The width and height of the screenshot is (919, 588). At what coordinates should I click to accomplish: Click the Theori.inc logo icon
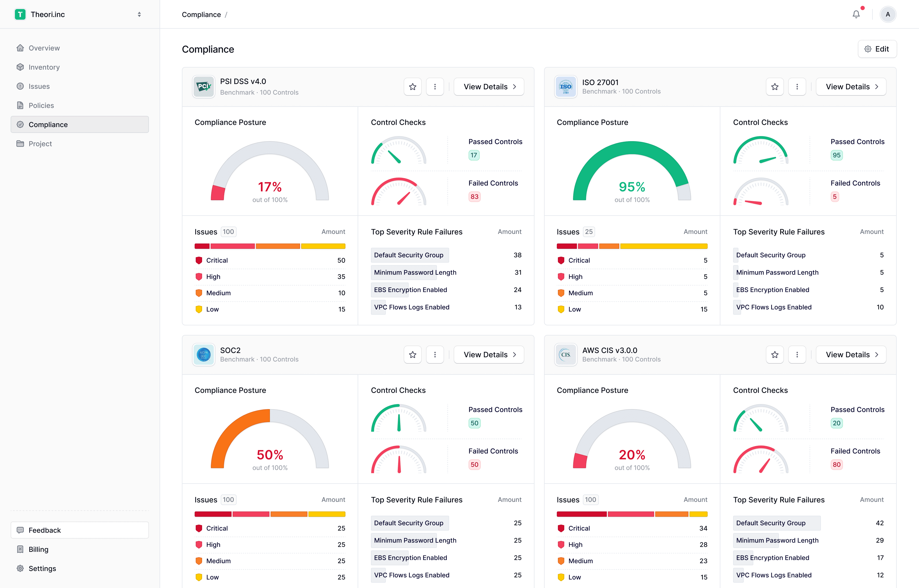(20, 15)
